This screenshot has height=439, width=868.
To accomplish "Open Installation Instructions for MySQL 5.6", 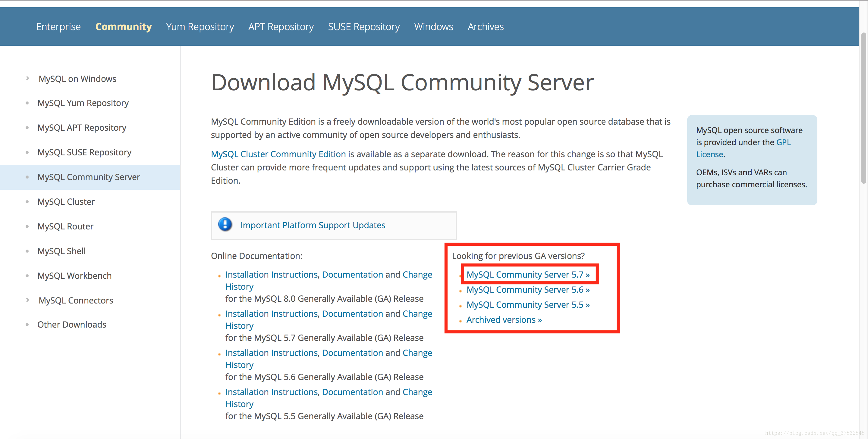I will point(272,353).
